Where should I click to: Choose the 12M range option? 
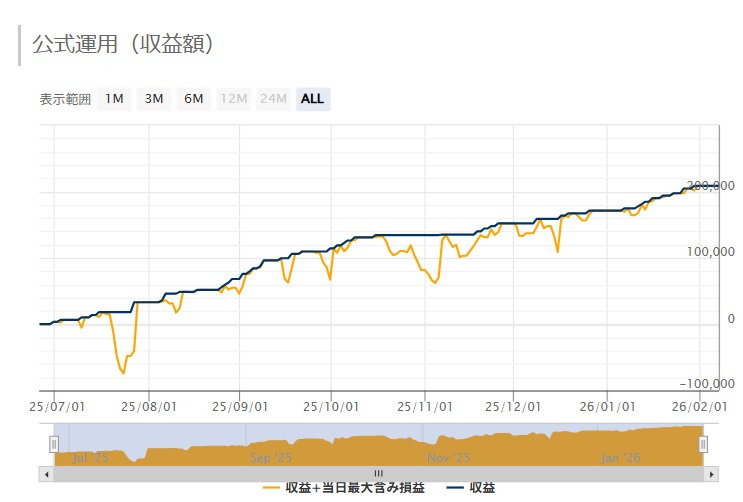(233, 99)
